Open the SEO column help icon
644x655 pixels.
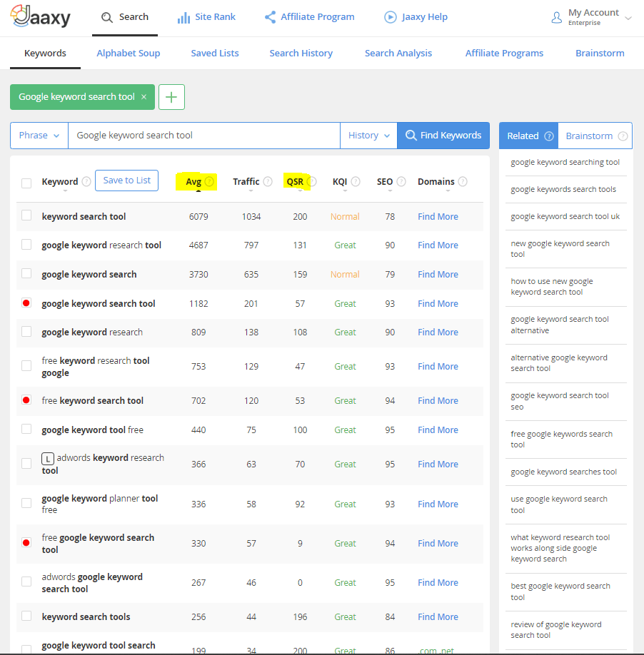point(401,181)
